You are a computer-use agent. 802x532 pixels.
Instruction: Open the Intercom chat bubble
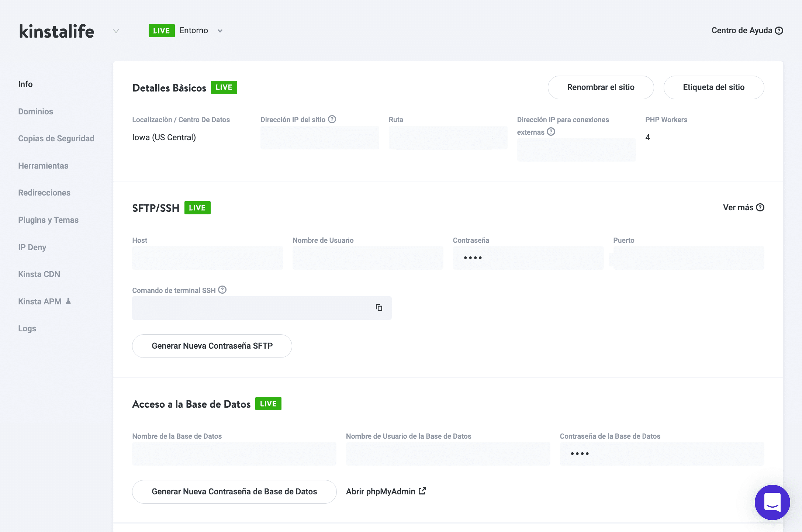772,502
